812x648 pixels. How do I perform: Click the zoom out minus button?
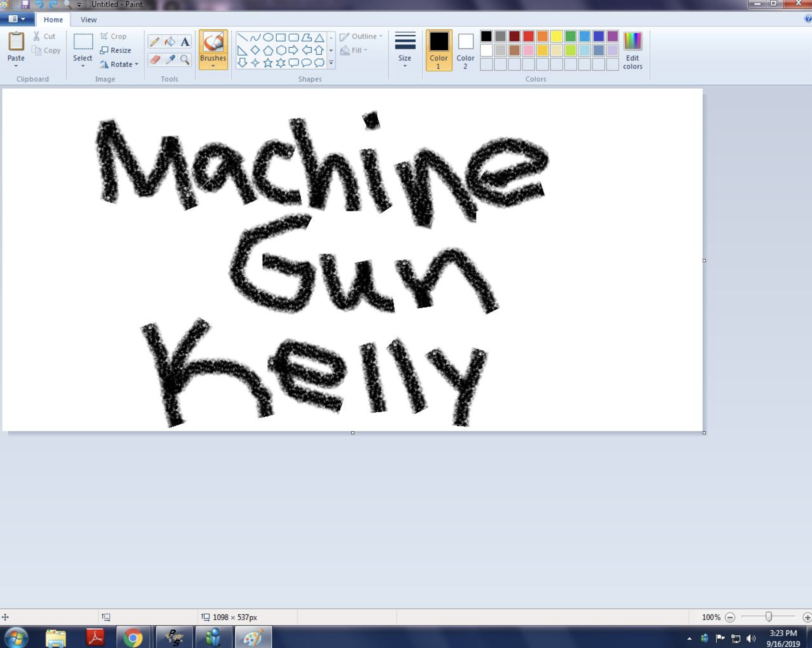730,617
